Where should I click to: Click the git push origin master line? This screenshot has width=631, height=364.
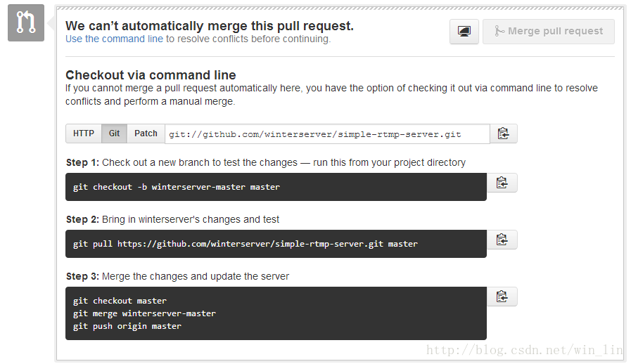click(x=127, y=326)
